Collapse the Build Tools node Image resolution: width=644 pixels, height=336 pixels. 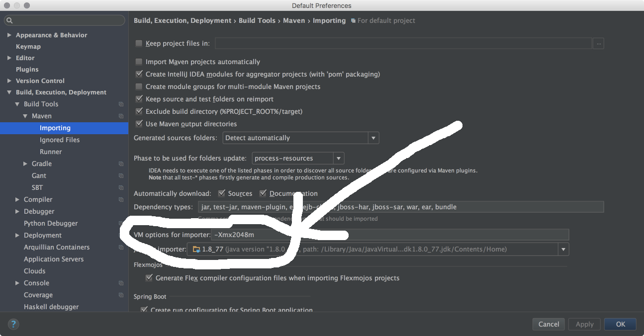[17, 104]
